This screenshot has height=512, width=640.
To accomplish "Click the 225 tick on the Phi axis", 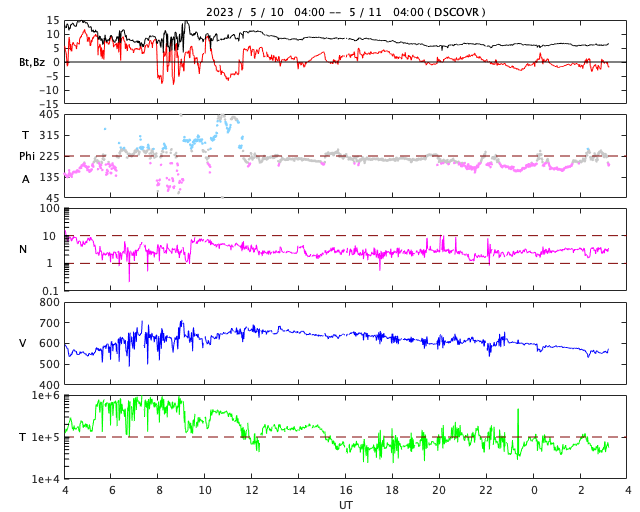I will 49,156.
